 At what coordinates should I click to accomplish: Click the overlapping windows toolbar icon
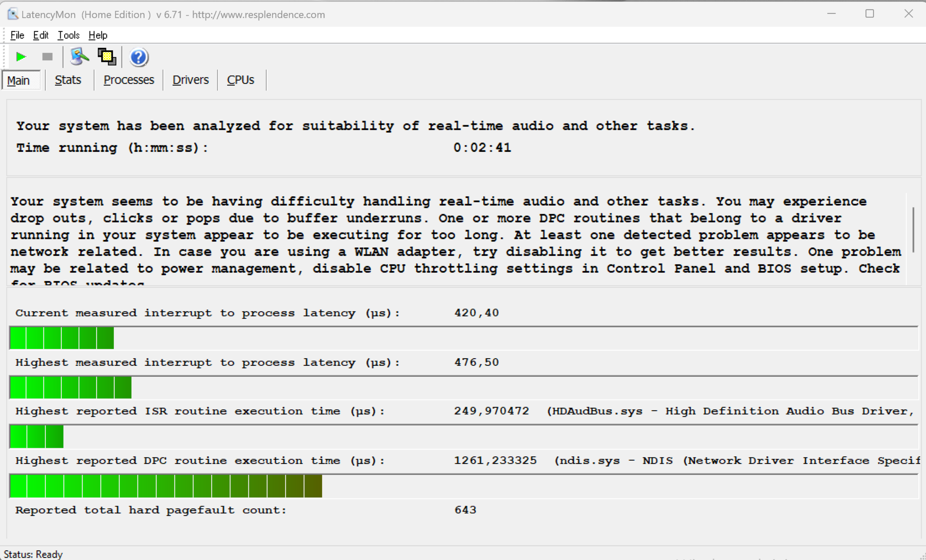(x=107, y=57)
